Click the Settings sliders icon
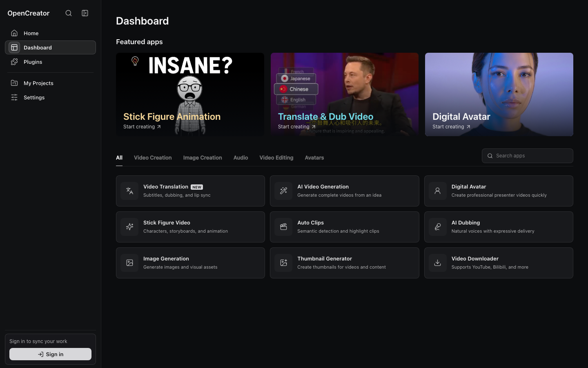 14,97
